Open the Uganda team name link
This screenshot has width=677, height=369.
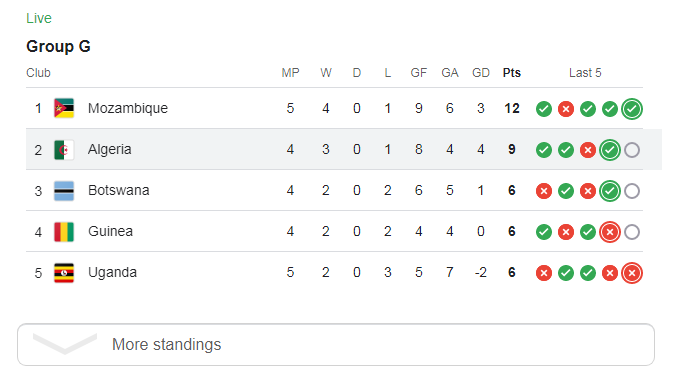[112, 272]
